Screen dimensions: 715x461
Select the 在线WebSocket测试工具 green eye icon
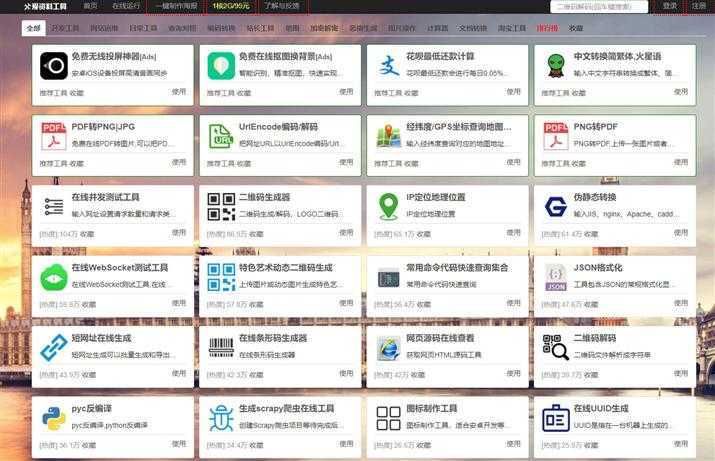pyautogui.click(x=54, y=277)
